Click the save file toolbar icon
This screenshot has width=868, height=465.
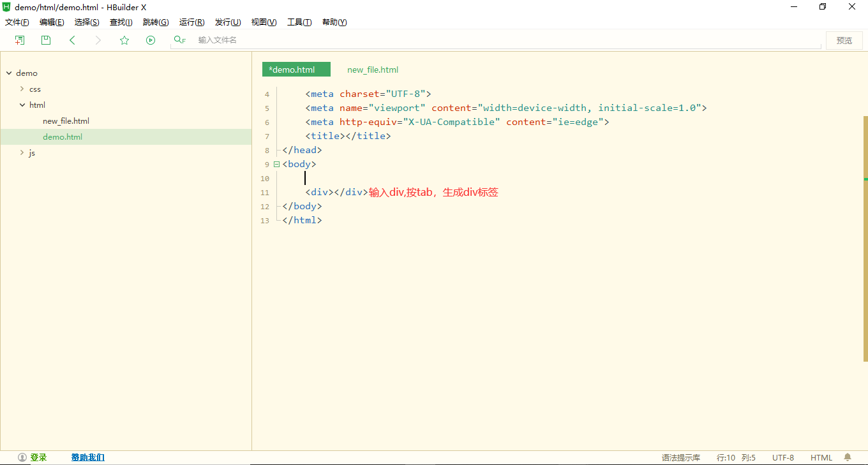click(x=46, y=40)
